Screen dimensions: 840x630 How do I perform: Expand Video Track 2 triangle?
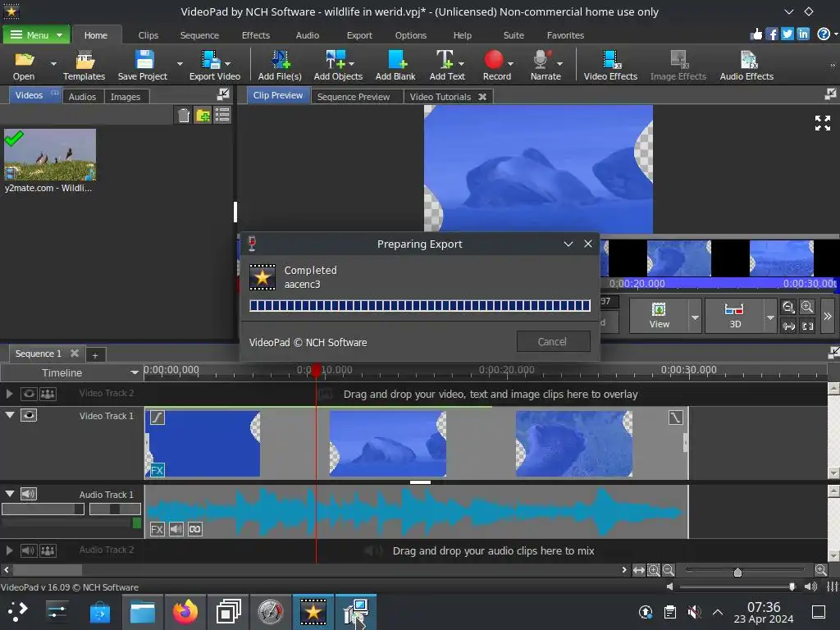9,394
